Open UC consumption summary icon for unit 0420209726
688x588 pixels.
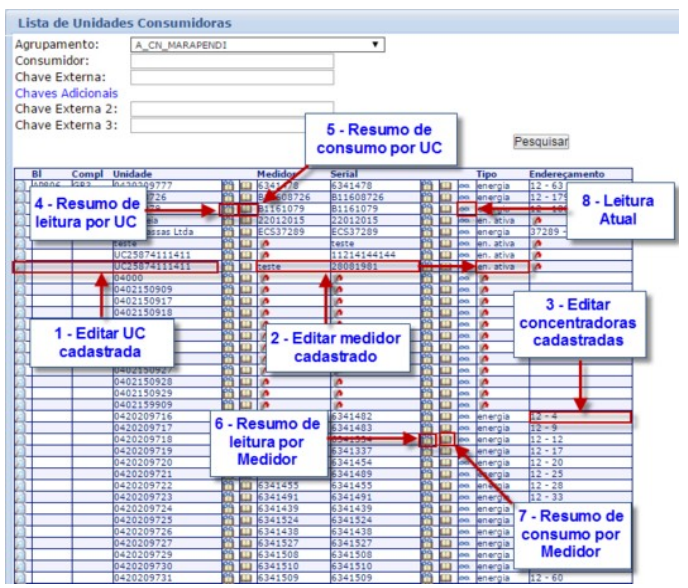[x=245, y=530]
